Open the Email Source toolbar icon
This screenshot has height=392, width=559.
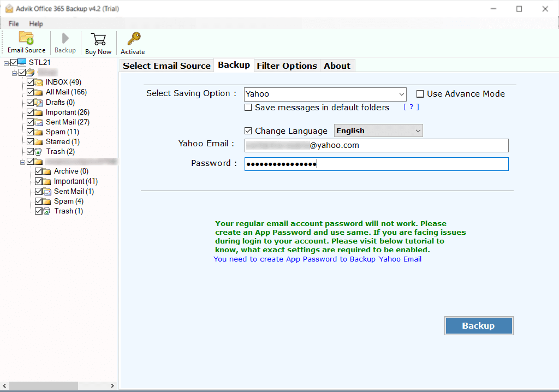[26, 38]
